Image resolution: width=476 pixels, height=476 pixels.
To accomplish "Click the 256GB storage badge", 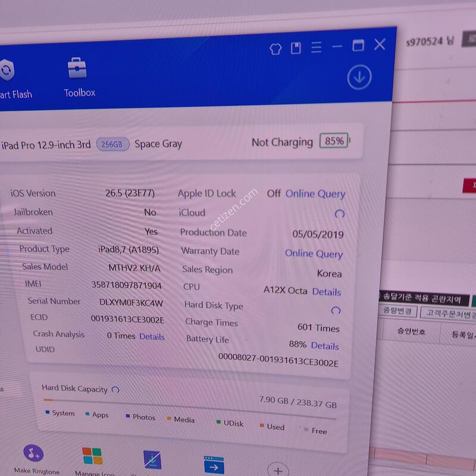I will 112,144.
